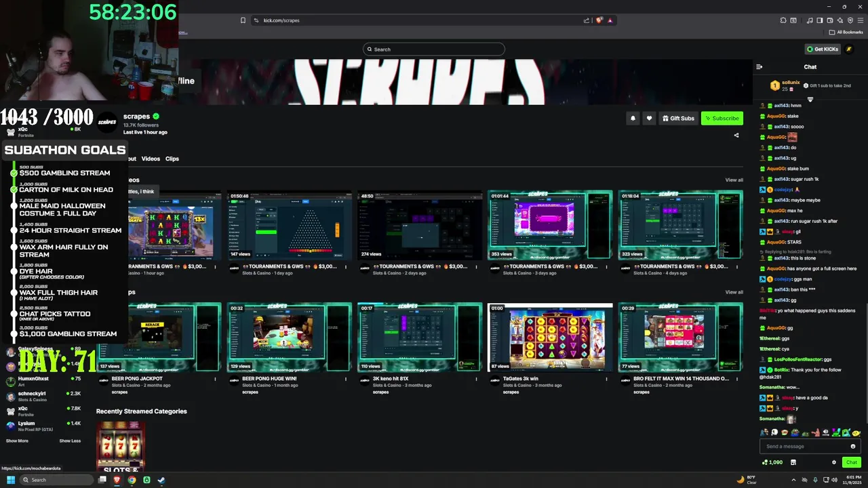Image resolution: width=868 pixels, height=488 pixels.
Task: Toggle the Brave sidebar panel icon
Action: click(819, 20)
